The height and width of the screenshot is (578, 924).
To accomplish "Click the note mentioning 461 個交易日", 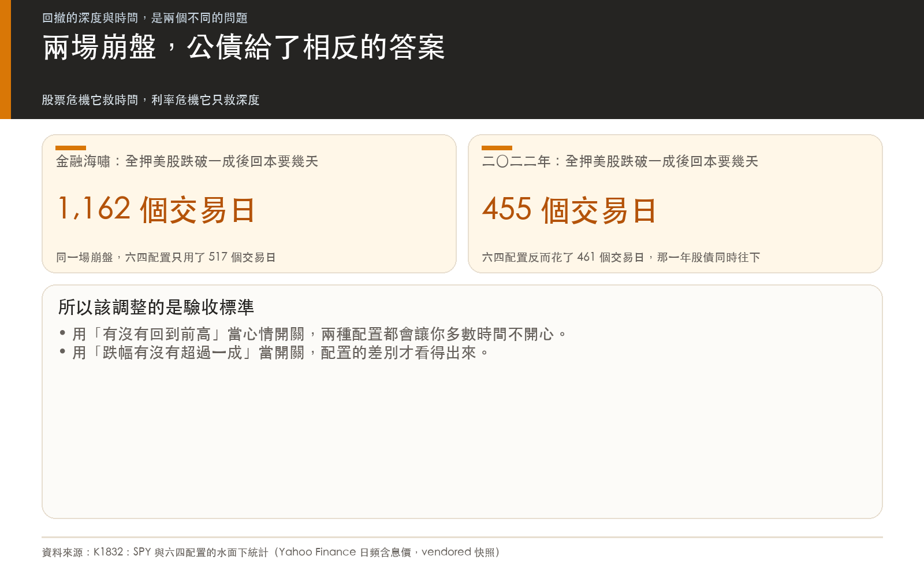I will click(621, 257).
